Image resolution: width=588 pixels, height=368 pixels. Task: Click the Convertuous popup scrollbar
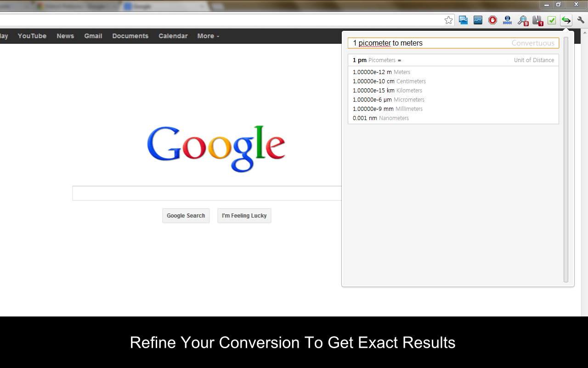pyautogui.click(x=566, y=160)
